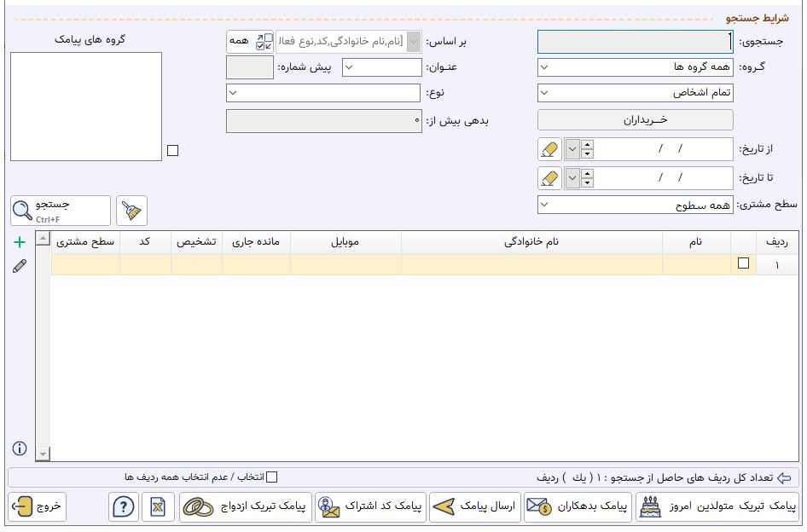The height and width of the screenshot is (532, 807).
Task: Check the box beside the SMS groups list
Action: 173,151
